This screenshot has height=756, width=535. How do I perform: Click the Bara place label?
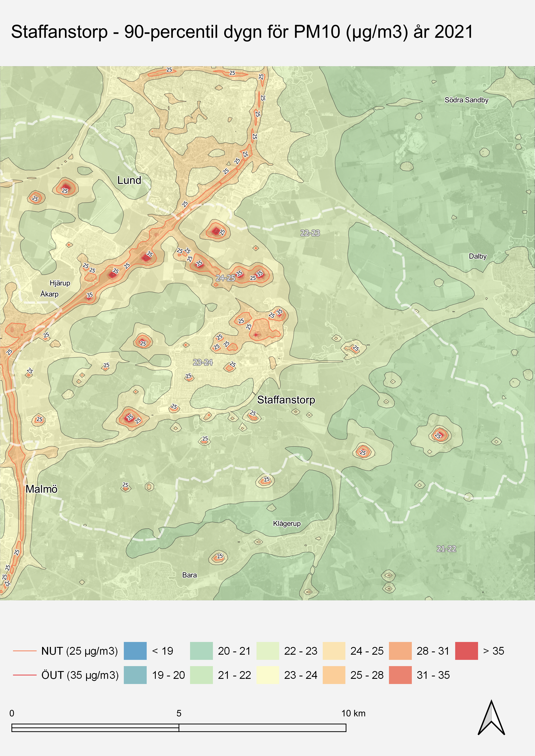[x=189, y=575]
